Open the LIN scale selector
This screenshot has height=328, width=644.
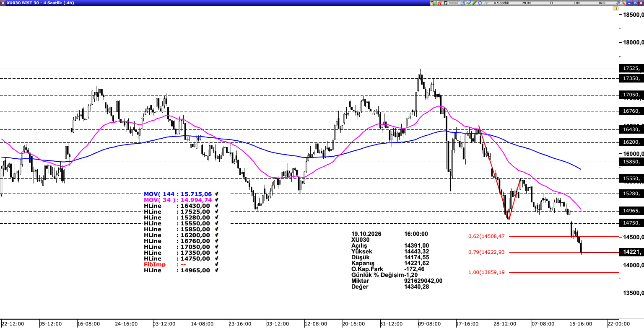click(577, 3)
